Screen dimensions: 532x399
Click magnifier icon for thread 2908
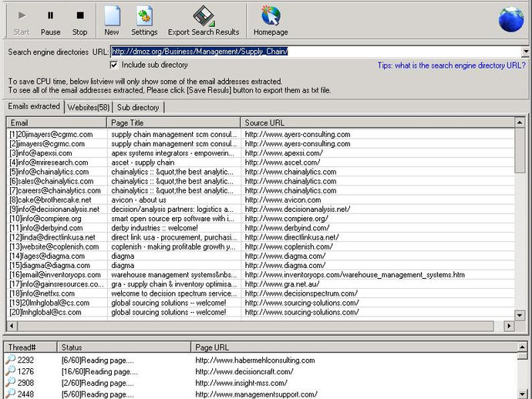pos(11,382)
